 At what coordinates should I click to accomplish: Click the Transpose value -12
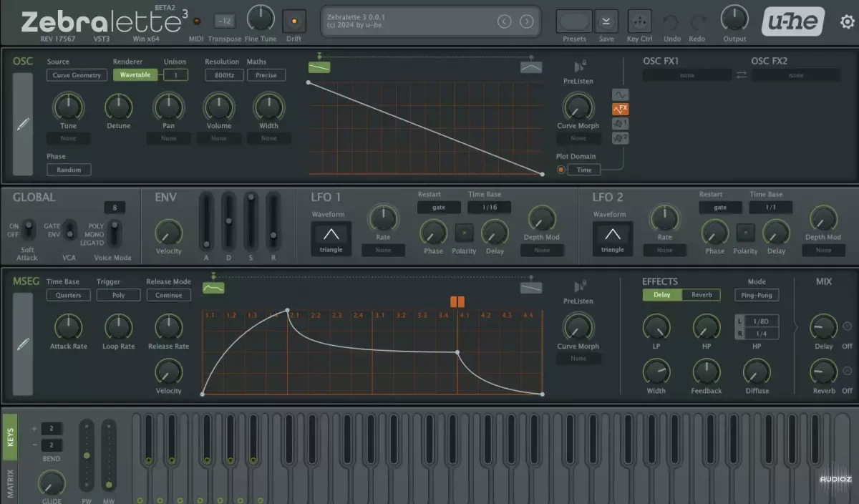tap(224, 21)
